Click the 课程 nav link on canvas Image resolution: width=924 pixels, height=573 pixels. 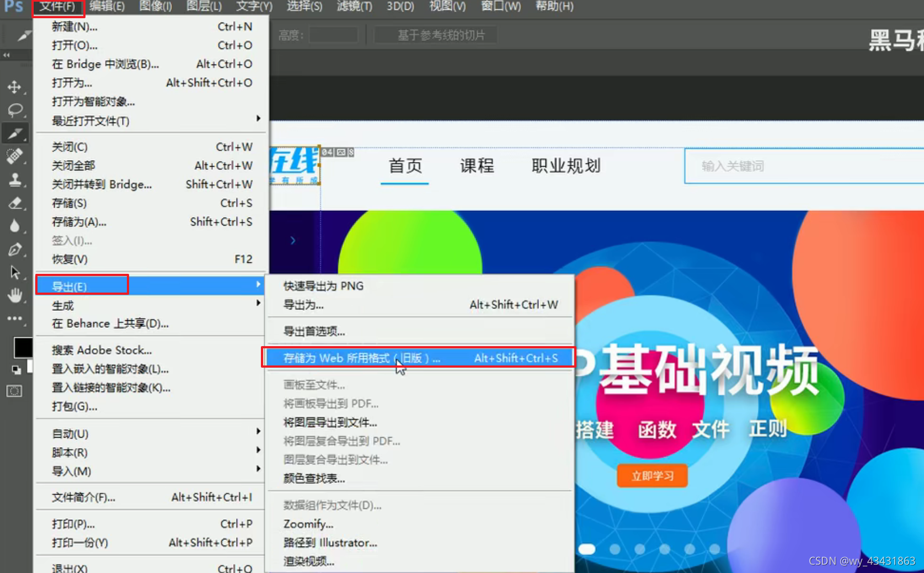click(x=477, y=166)
